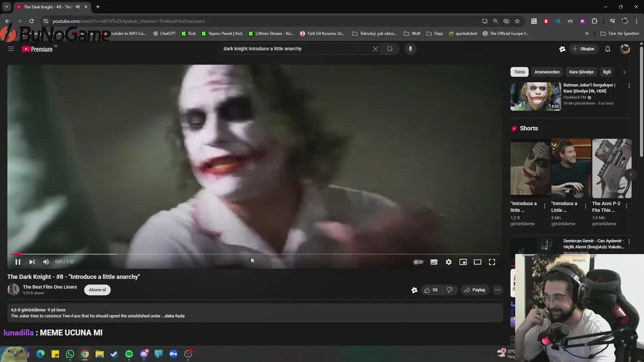
Task: Open options for the 5 Mn views Short
Action: (x=585, y=206)
